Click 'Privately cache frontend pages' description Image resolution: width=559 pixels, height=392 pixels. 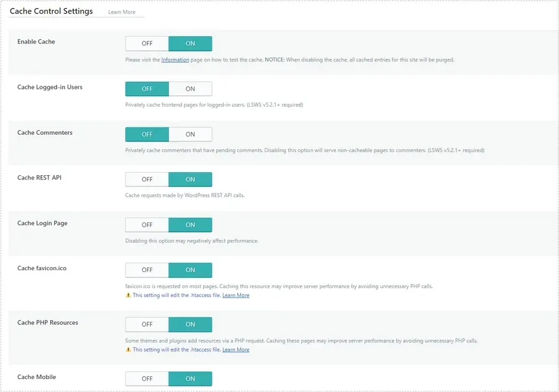coord(214,105)
